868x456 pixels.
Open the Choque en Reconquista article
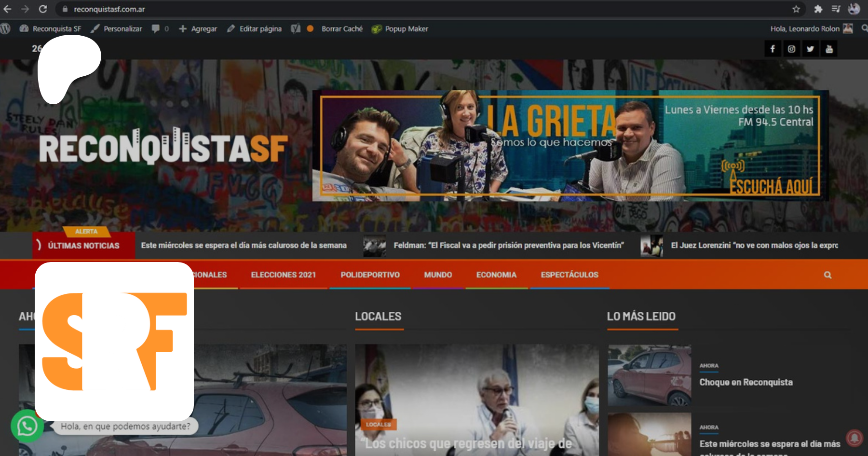pyautogui.click(x=746, y=382)
